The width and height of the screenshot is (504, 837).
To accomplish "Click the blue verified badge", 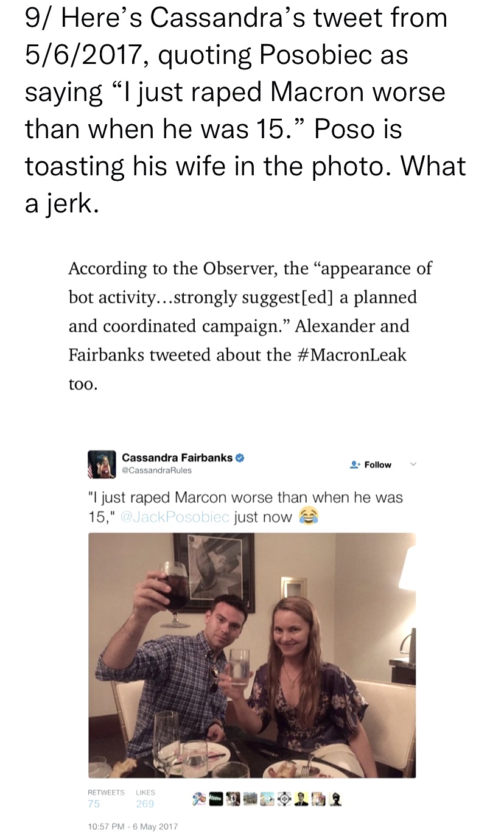I will (x=240, y=458).
